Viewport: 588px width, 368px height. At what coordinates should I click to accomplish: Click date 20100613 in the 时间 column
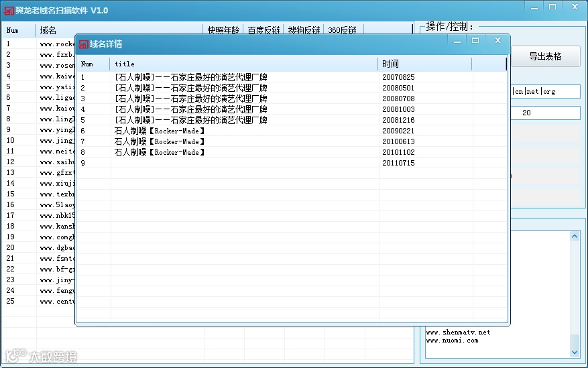[398, 141]
